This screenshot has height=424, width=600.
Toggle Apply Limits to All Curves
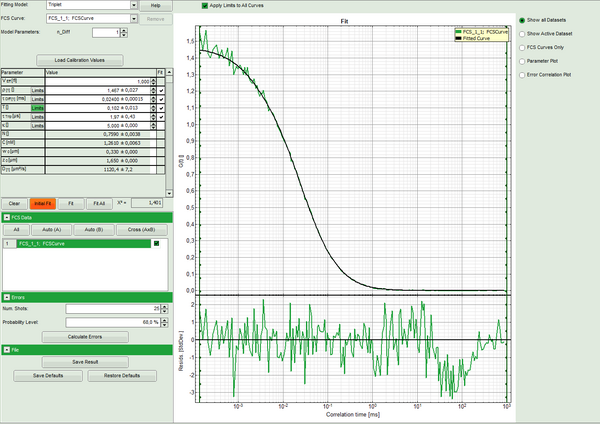[x=205, y=5]
